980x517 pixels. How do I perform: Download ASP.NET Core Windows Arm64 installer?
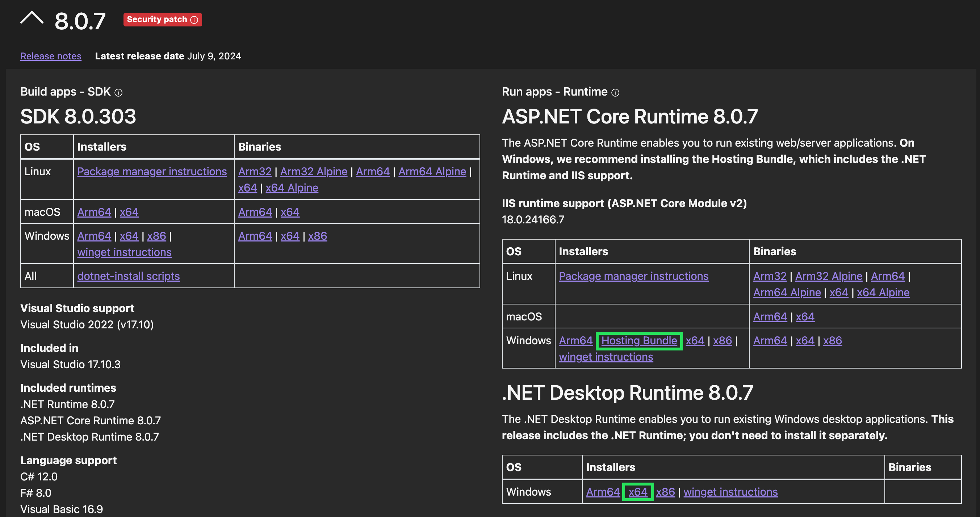(576, 340)
